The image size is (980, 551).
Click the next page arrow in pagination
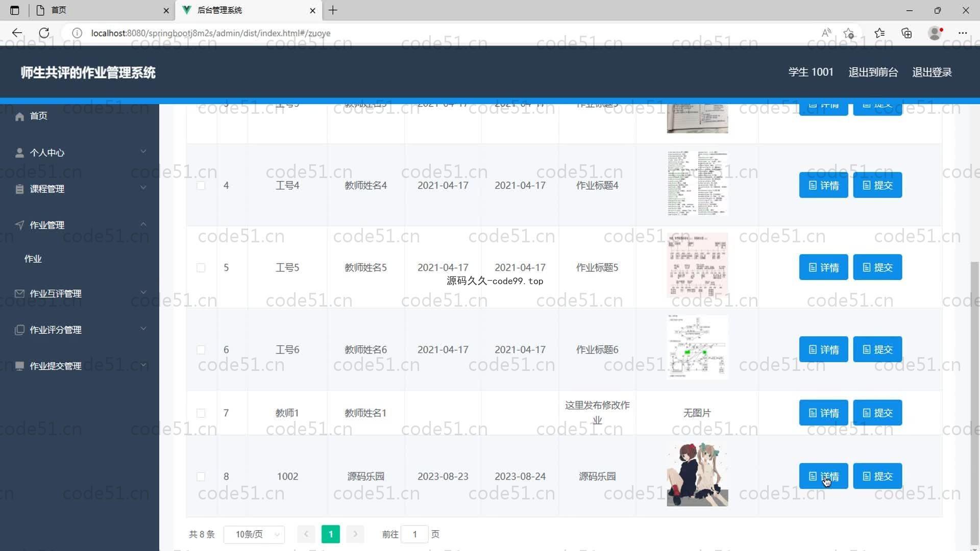coord(355,534)
